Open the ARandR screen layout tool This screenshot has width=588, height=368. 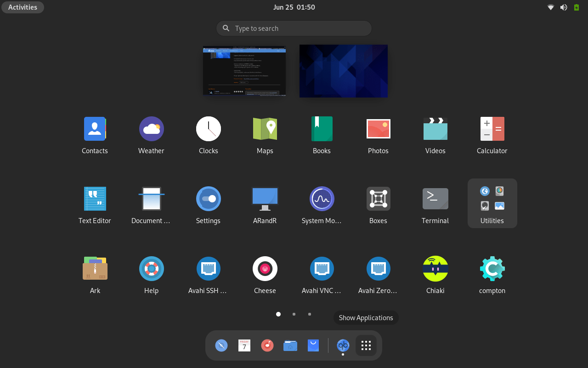[x=265, y=198]
